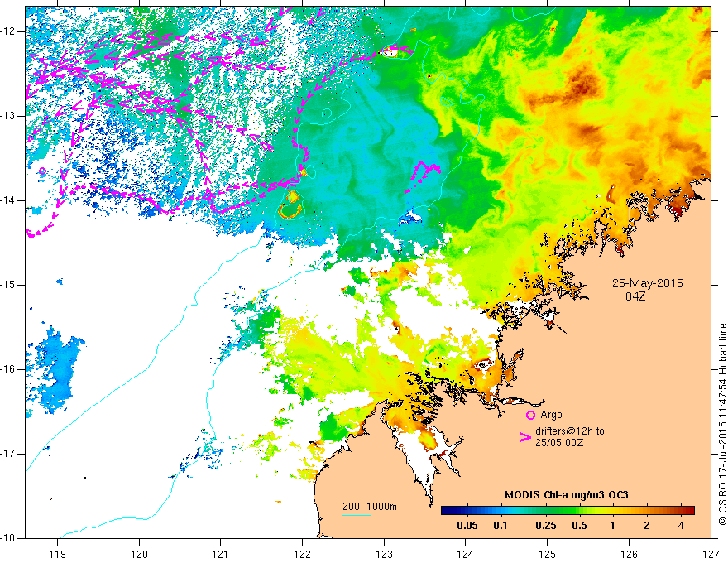Click the longitude axis label '125'
Image resolution: width=728 pixels, height=563 pixels.
(548, 554)
